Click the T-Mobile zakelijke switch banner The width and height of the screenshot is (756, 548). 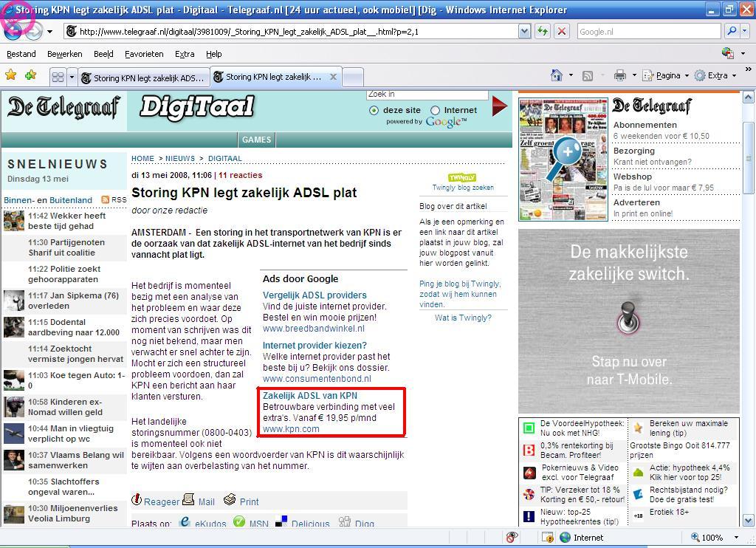629,321
